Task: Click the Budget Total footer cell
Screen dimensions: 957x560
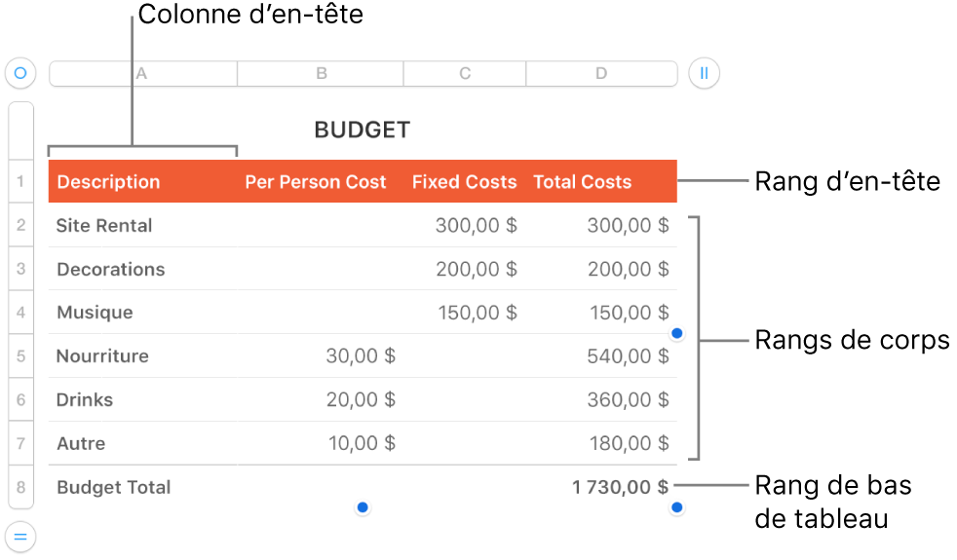Action: (x=114, y=487)
